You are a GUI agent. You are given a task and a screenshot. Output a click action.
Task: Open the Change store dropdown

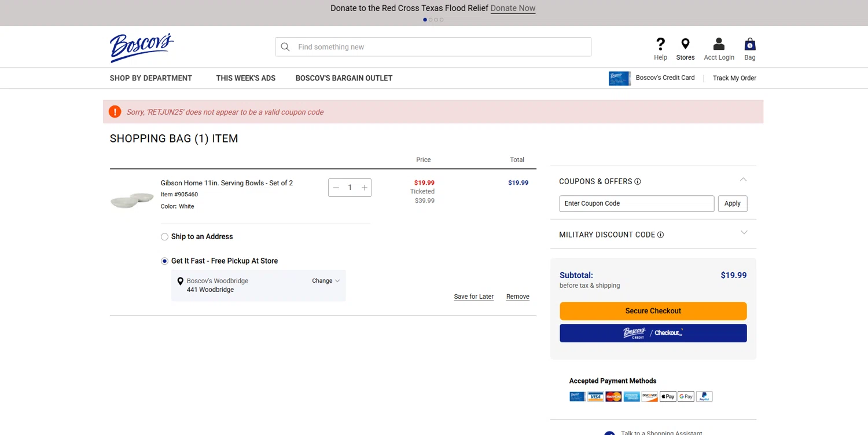pos(326,281)
